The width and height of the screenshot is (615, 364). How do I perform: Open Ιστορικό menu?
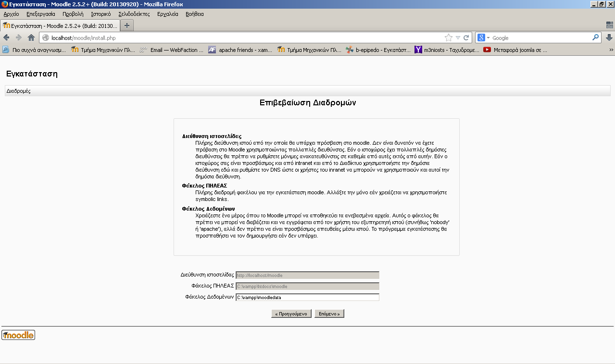tap(101, 14)
